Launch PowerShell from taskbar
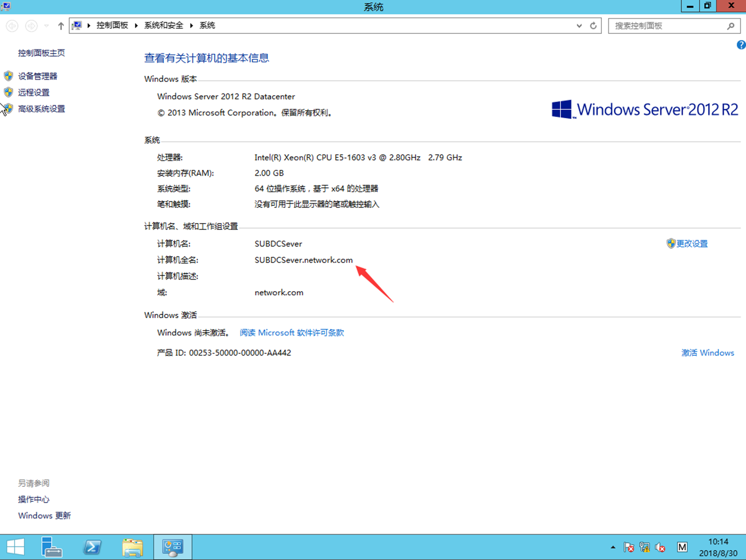Screen dimensions: 746x560 93,547
